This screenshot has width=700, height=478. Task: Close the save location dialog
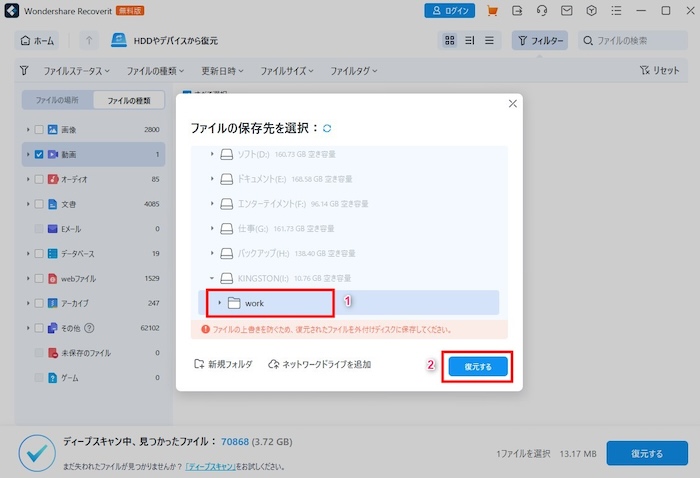513,104
